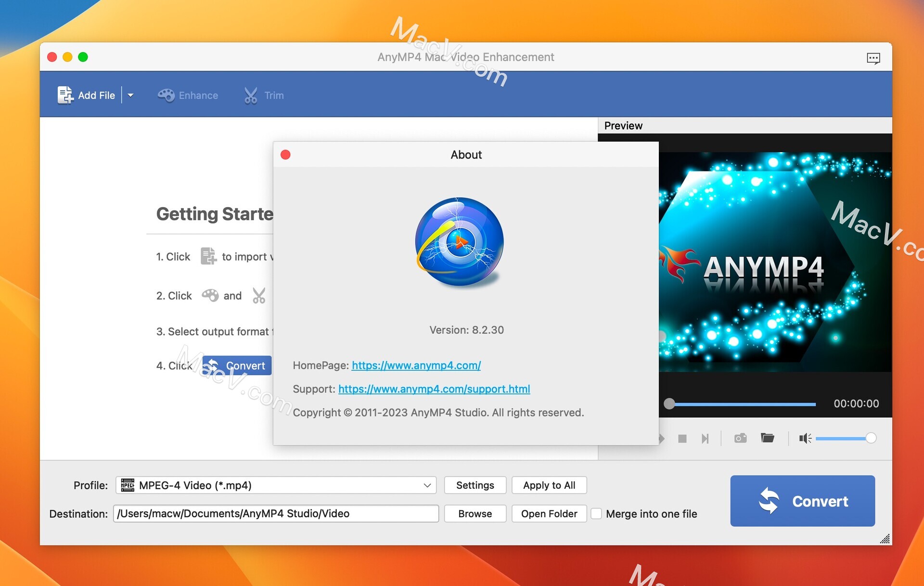Viewport: 924px width, 586px height.
Task: Click the Copyright AnyMP4 Studio text
Action: 438,413
